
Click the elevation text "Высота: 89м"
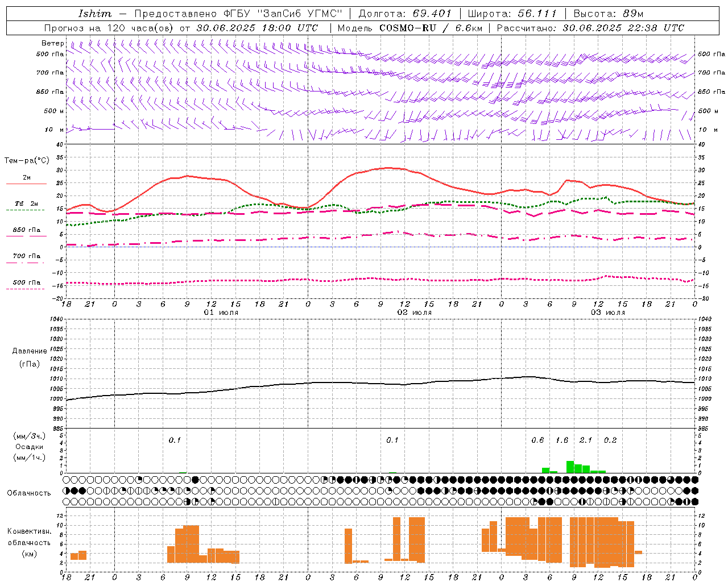(609, 14)
